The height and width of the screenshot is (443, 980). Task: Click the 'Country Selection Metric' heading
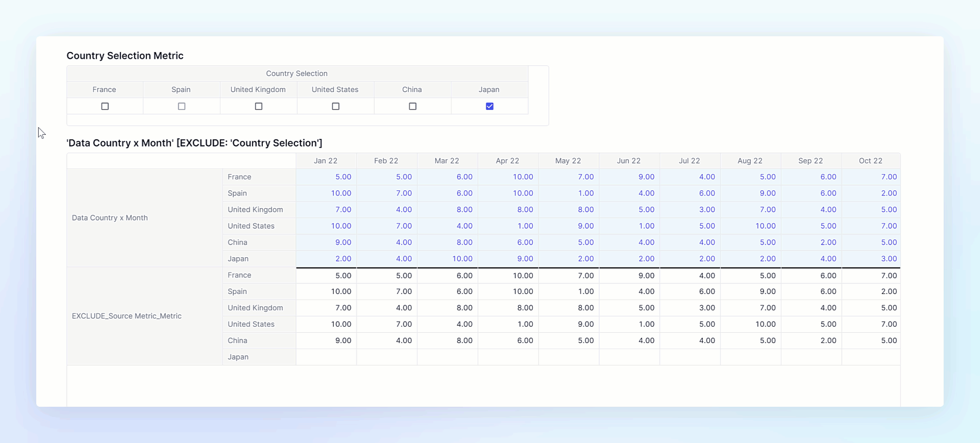tap(125, 56)
